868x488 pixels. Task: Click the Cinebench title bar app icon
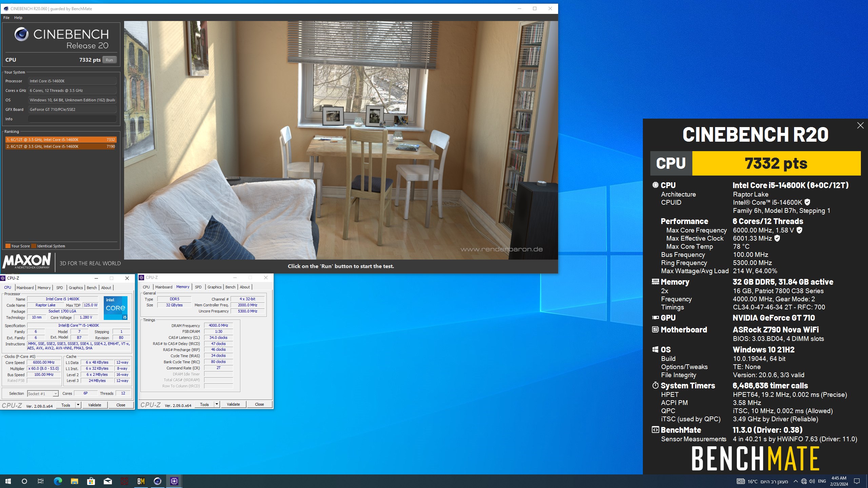pyautogui.click(x=6, y=8)
